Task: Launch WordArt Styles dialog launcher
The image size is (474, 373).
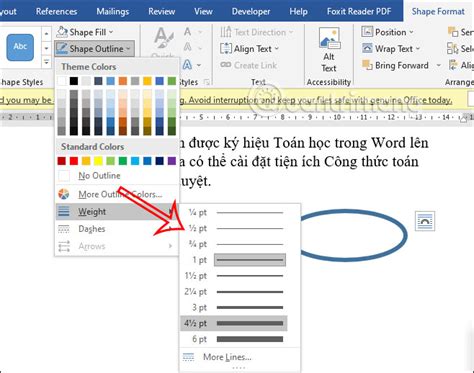Action: 207,82
